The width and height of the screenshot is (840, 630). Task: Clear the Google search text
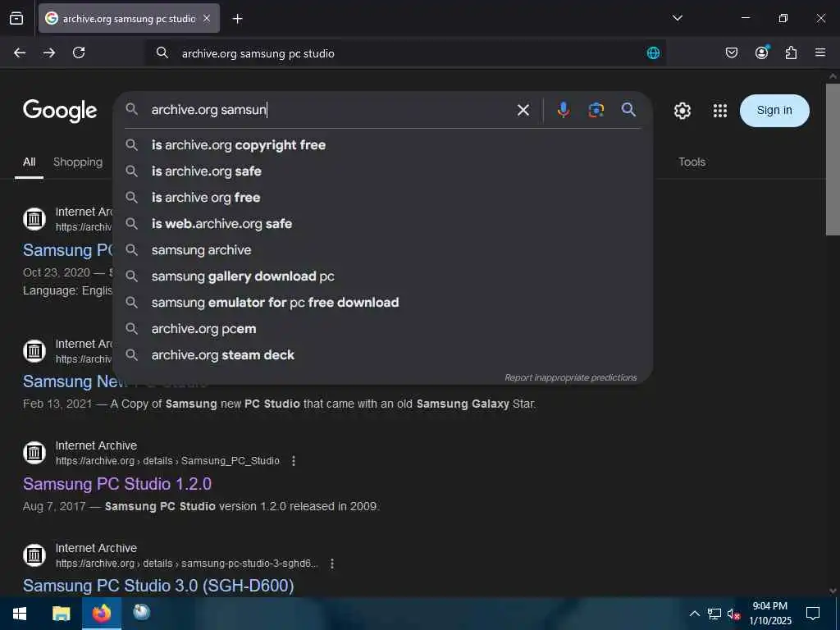tap(523, 110)
